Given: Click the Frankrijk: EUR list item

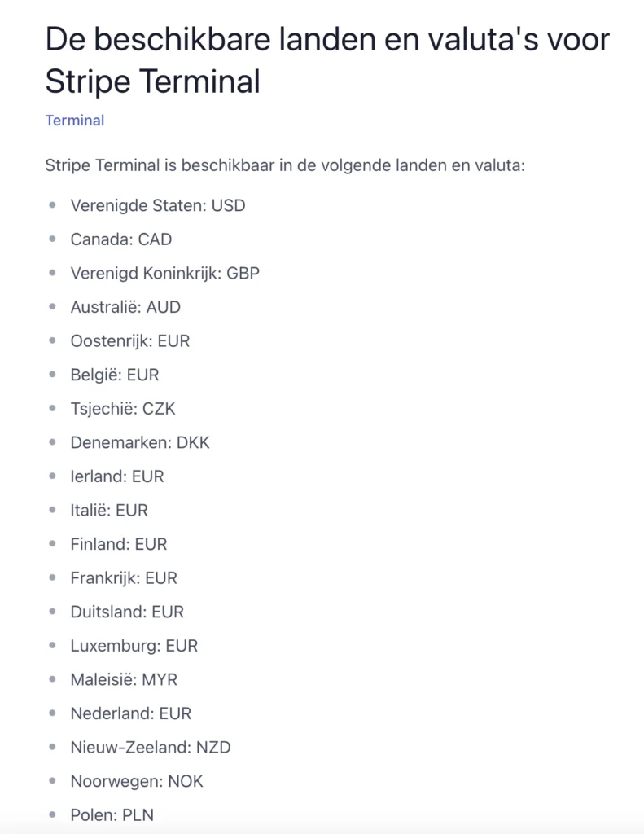Looking at the screenshot, I should [124, 578].
